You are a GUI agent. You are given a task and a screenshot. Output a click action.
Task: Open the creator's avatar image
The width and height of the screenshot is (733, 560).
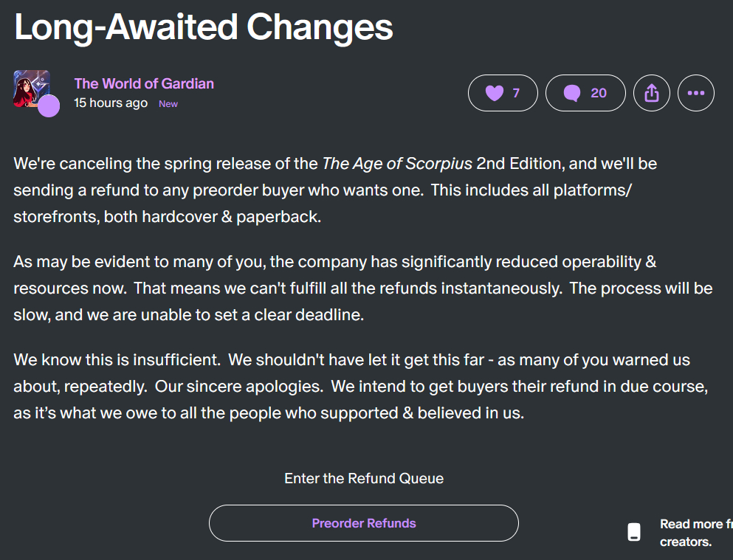point(30,87)
